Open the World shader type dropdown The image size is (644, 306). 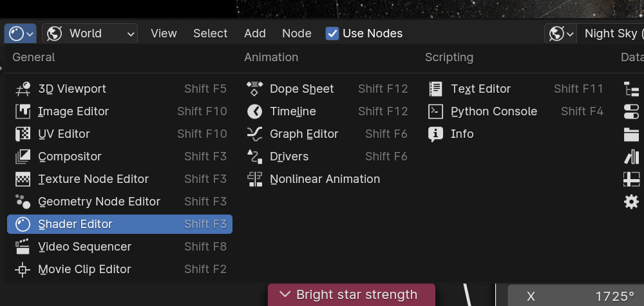click(90, 33)
